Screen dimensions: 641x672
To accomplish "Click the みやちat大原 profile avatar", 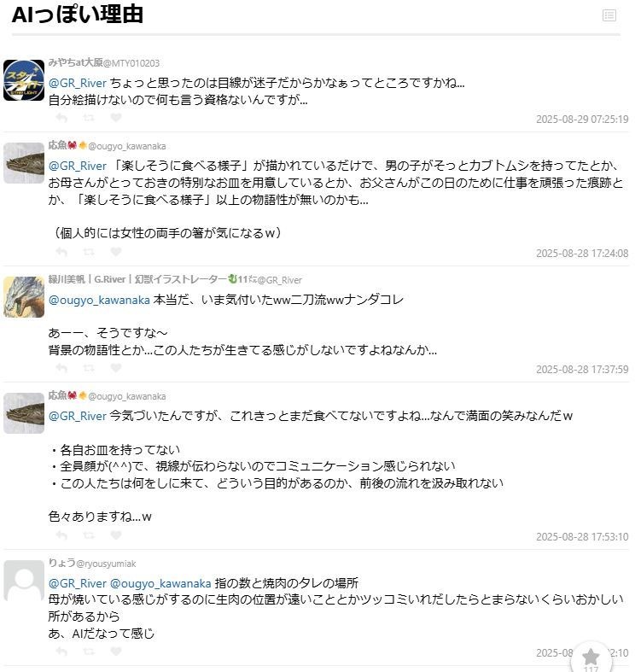I will (x=24, y=80).
